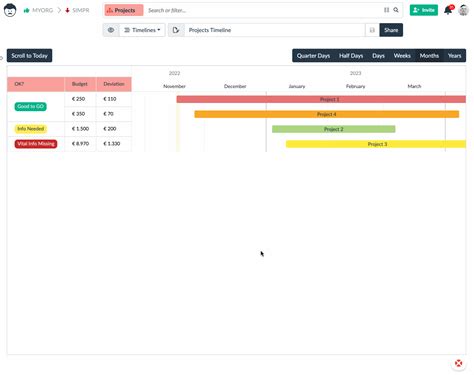
Task: Switch scale to Days
Action: coord(378,56)
